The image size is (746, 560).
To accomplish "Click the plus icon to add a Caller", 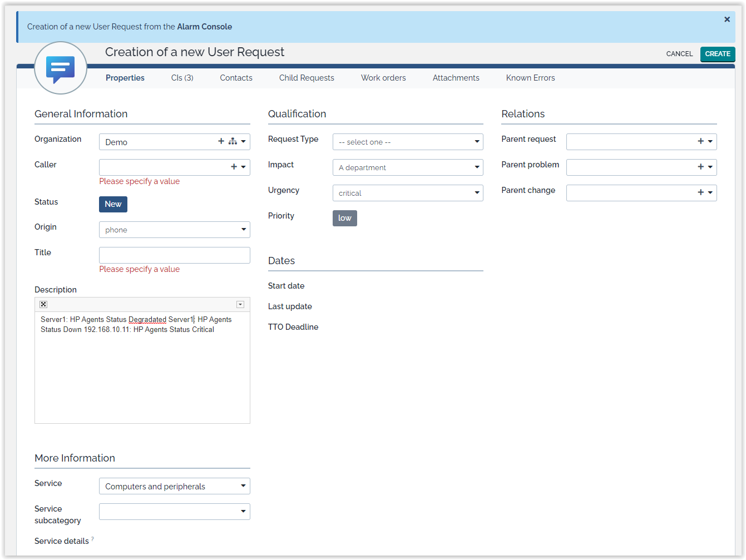I will [x=234, y=167].
